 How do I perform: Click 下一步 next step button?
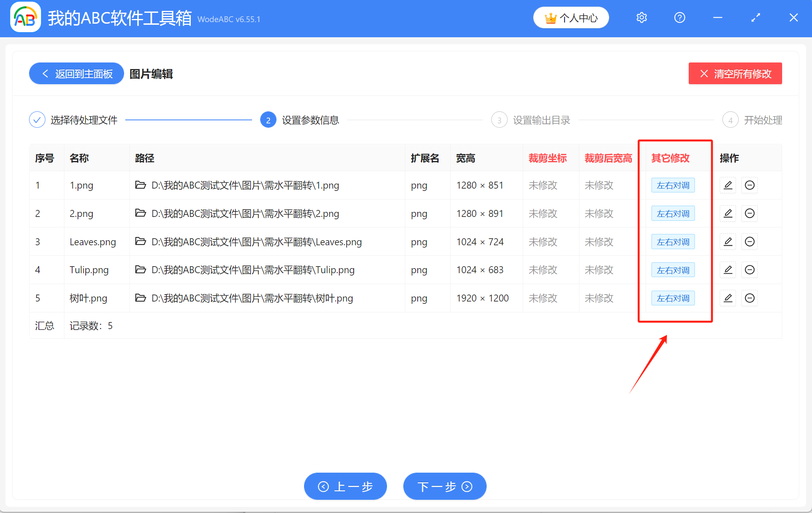coord(444,486)
